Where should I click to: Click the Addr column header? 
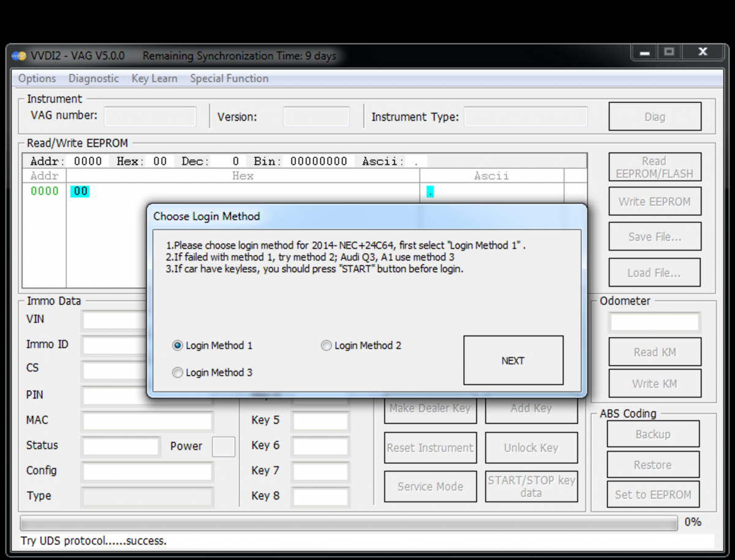45,176
